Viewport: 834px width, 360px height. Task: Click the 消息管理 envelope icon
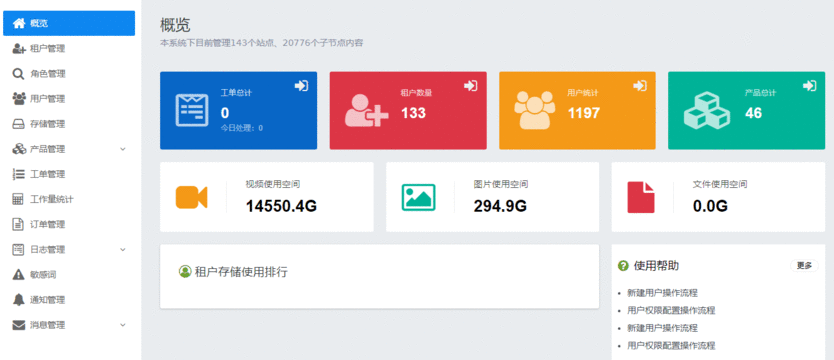(x=19, y=325)
